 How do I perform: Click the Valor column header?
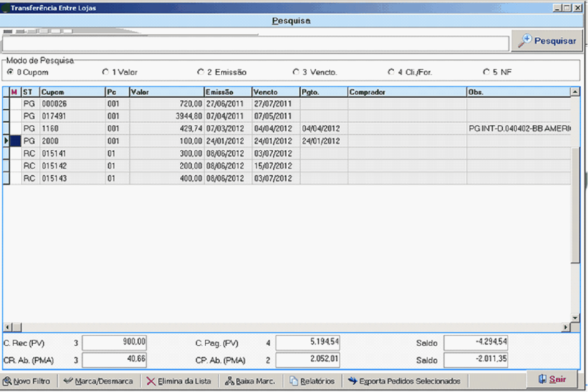point(166,92)
